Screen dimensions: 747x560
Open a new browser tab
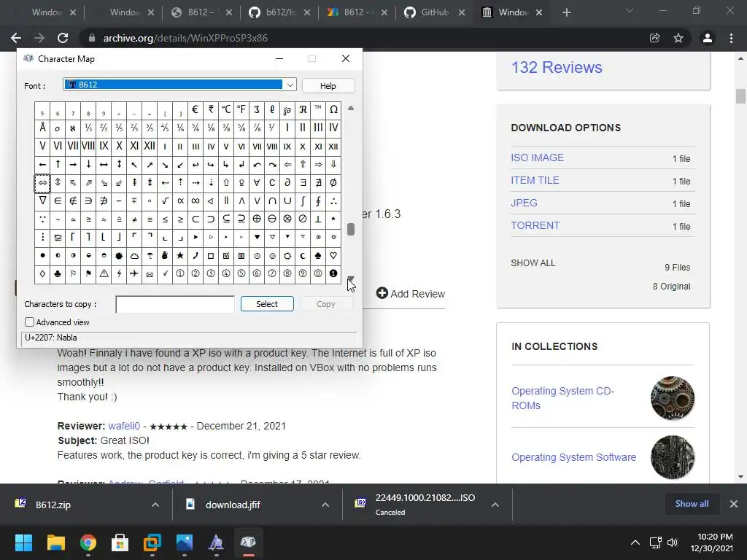[566, 12]
